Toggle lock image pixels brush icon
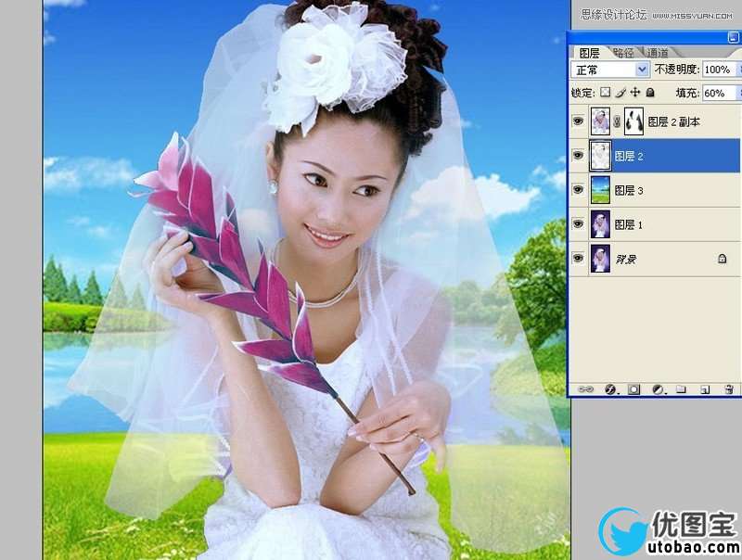 620,92
